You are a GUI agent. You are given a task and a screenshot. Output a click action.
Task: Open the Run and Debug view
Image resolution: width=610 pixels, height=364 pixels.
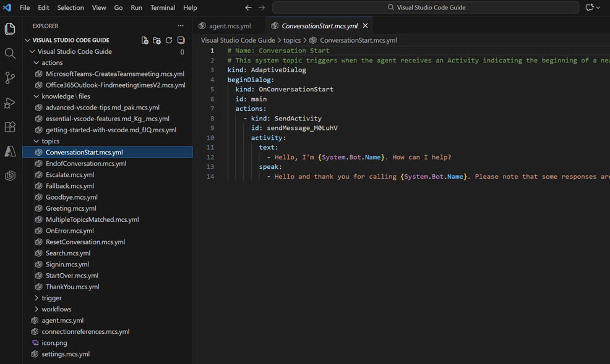click(x=10, y=103)
